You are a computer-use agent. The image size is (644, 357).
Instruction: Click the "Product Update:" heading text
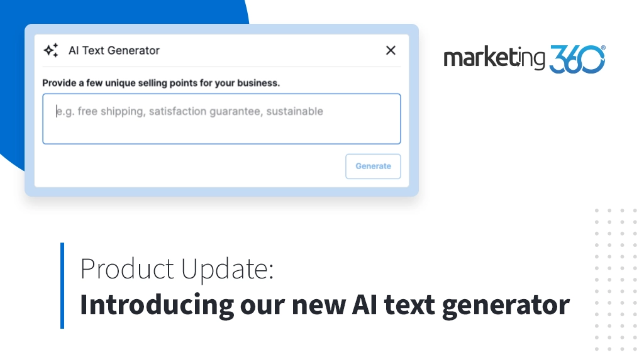[177, 270]
